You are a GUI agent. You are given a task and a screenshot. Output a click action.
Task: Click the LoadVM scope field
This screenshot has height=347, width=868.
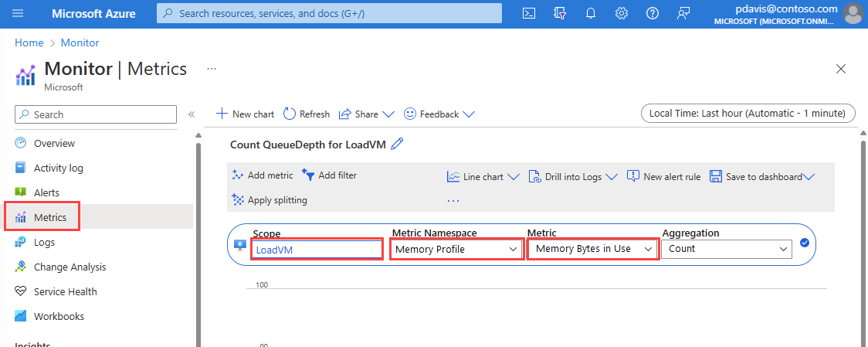317,250
